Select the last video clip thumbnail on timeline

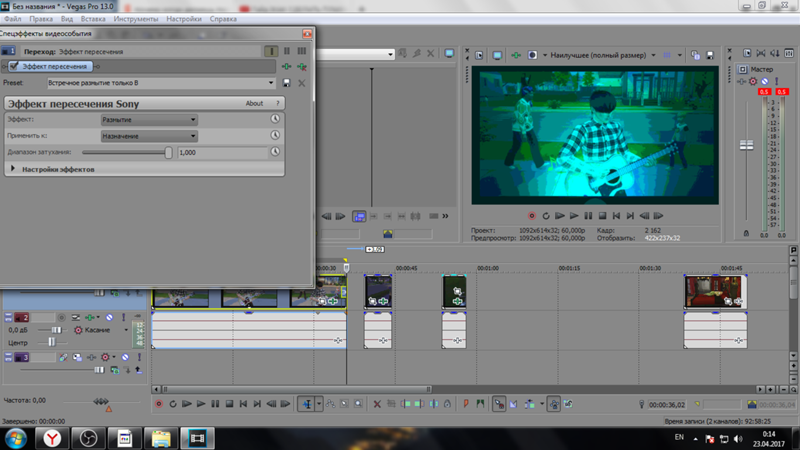[714, 291]
